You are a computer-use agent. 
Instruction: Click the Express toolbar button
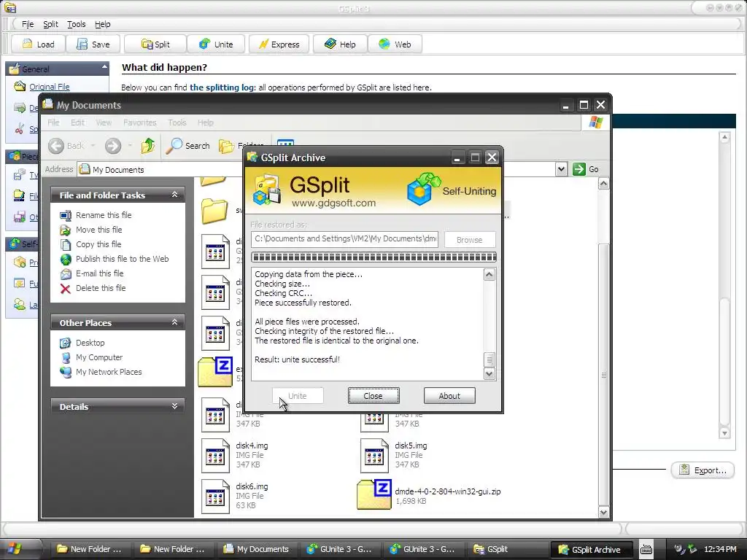[279, 44]
